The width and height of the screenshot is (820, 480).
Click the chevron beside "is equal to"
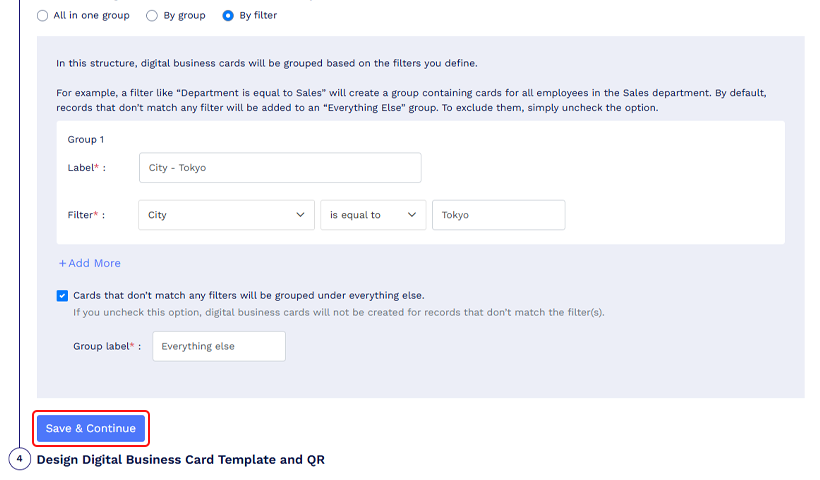(412, 215)
